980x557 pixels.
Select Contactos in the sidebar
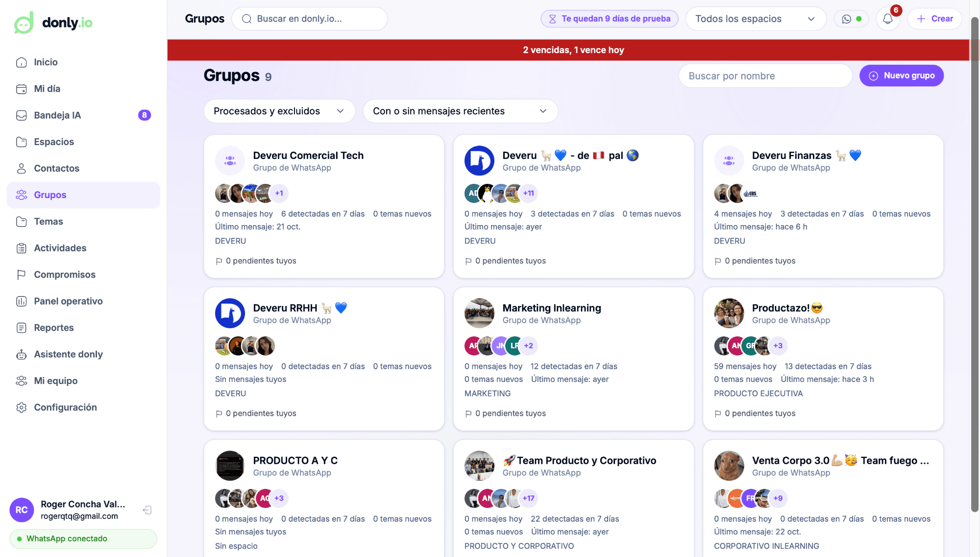[83, 168]
